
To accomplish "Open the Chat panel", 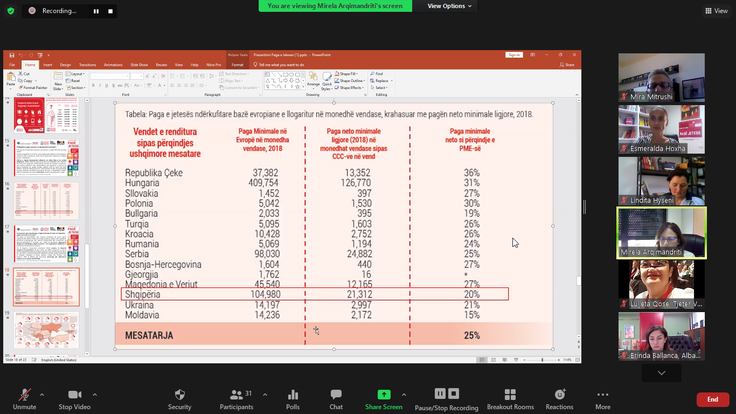I will tap(336, 395).
